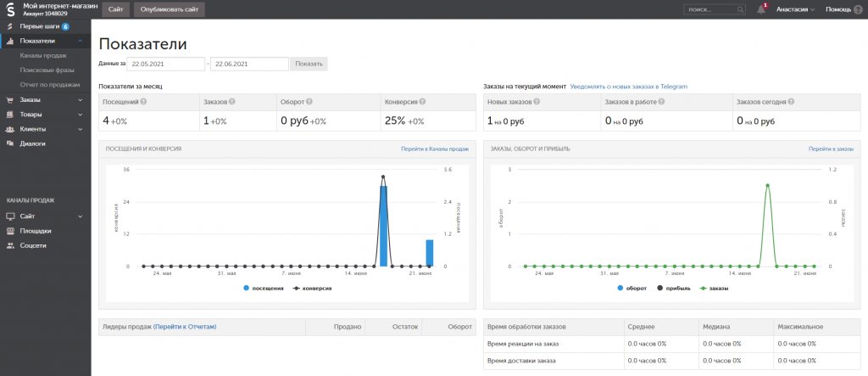Image resolution: width=868 pixels, height=376 pixels.
Task: Open Отчет по продажам in sidebar
Action: [49, 85]
